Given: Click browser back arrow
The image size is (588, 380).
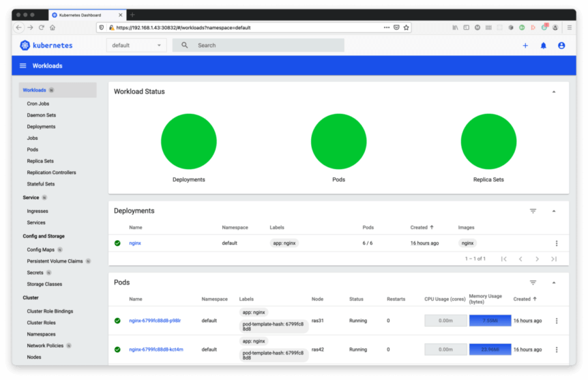Looking at the screenshot, I should coord(18,27).
